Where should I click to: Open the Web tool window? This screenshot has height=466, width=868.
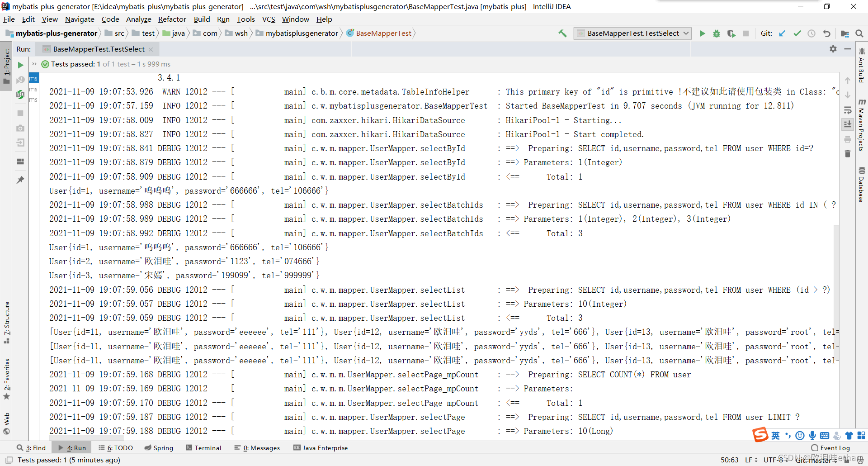tap(6, 423)
